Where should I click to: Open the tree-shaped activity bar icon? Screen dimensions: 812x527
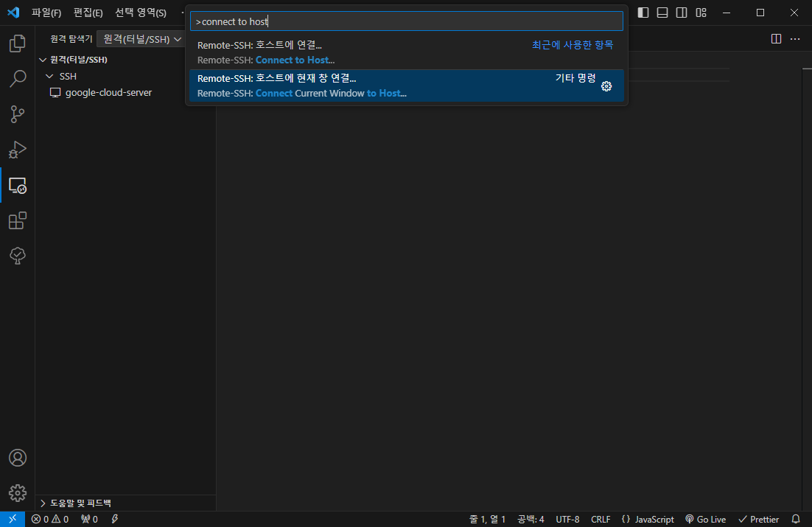tap(18, 256)
